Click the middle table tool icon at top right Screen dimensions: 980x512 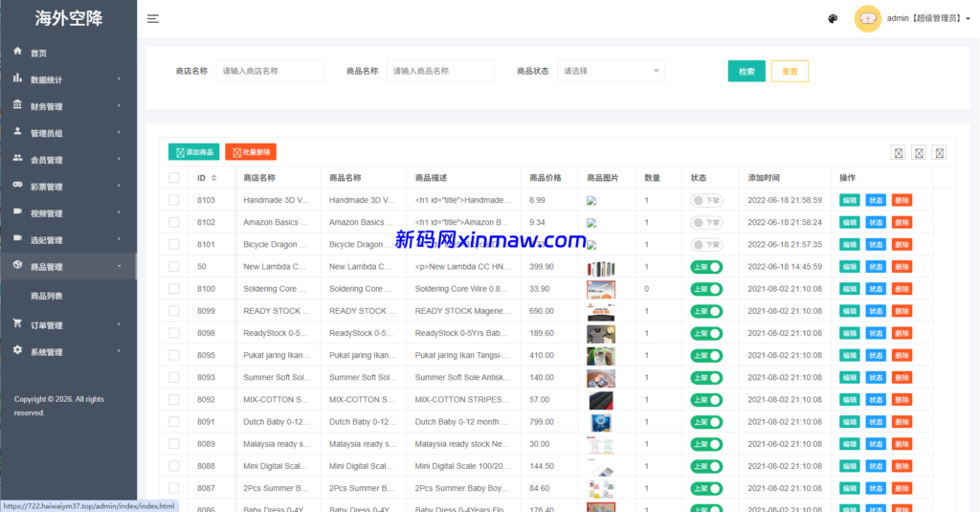919,153
